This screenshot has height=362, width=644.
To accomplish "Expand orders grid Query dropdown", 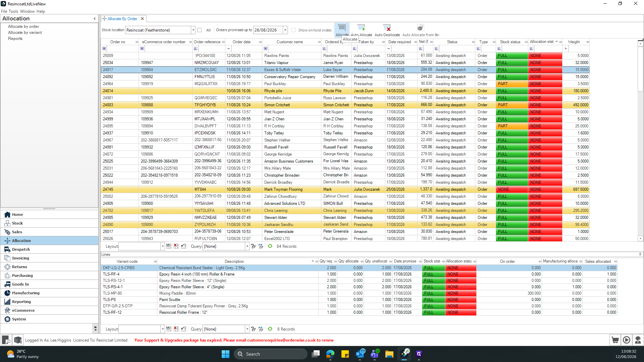I will pyautogui.click(x=247, y=246).
